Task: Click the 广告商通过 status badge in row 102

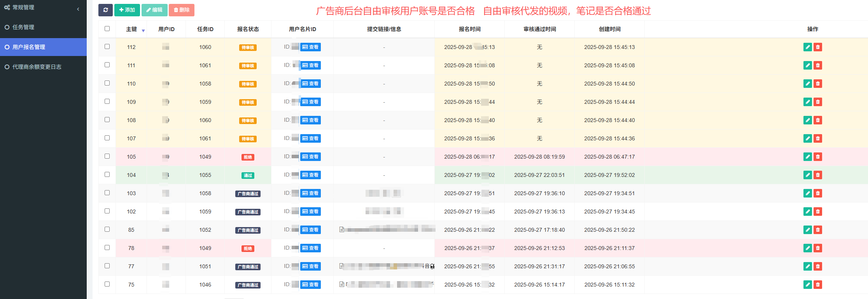Action: point(248,212)
